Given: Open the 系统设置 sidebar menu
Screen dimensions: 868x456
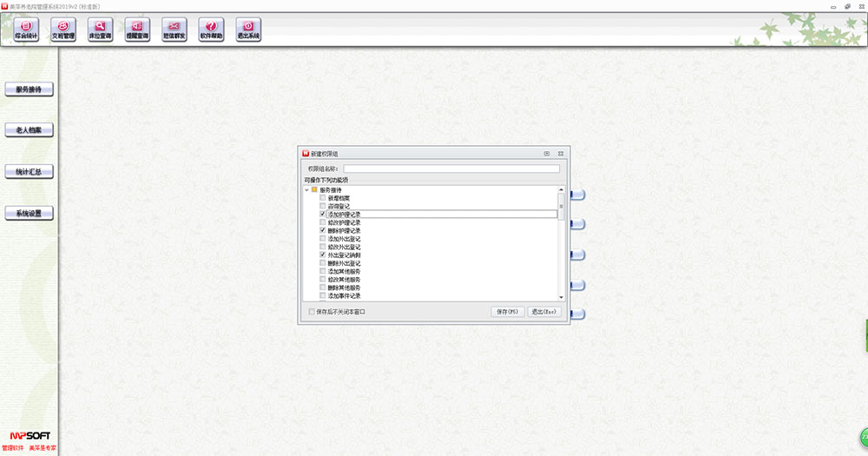Looking at the screenshot, I should [x=30, y=214].
